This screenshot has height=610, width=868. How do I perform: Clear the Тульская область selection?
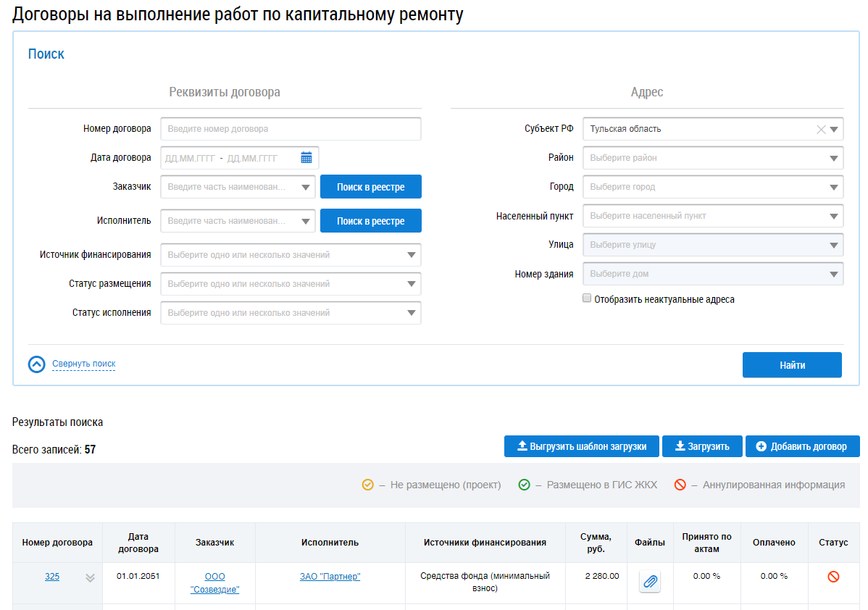821,129
